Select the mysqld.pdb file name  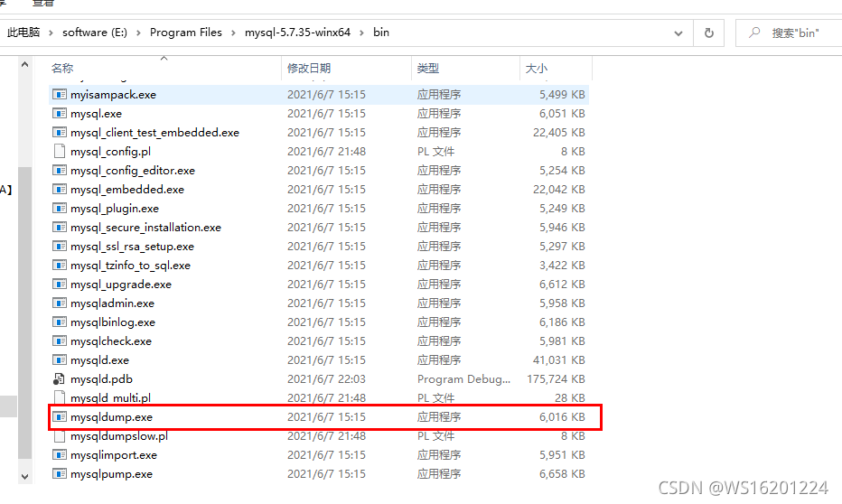(x=101, y=379)
